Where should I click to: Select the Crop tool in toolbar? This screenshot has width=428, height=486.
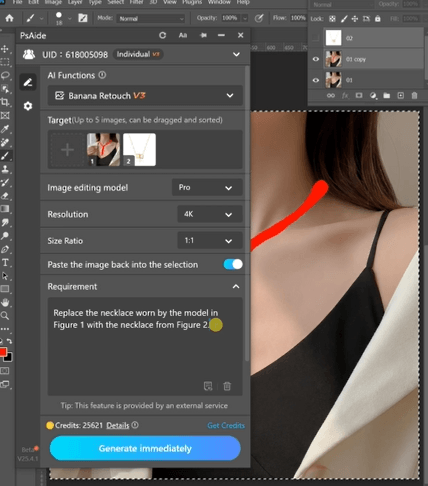click(x=5, y=102)
